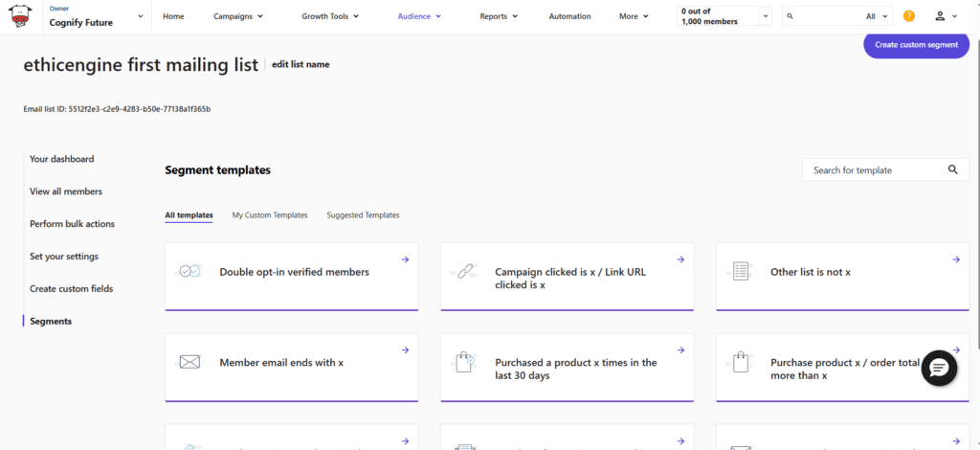980x450 pixels.
Task: Click arrow on Double opt-in verified members card
Action: (405, 259)
